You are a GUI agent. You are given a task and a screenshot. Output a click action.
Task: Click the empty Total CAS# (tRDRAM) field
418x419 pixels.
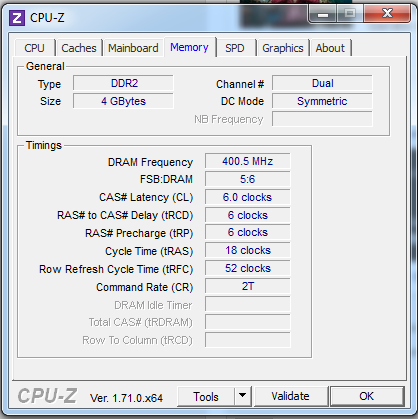coord(248,322)
